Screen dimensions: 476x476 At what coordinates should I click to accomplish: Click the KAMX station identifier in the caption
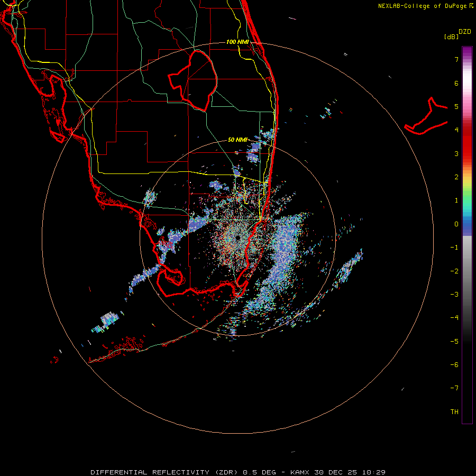point(299,472)
